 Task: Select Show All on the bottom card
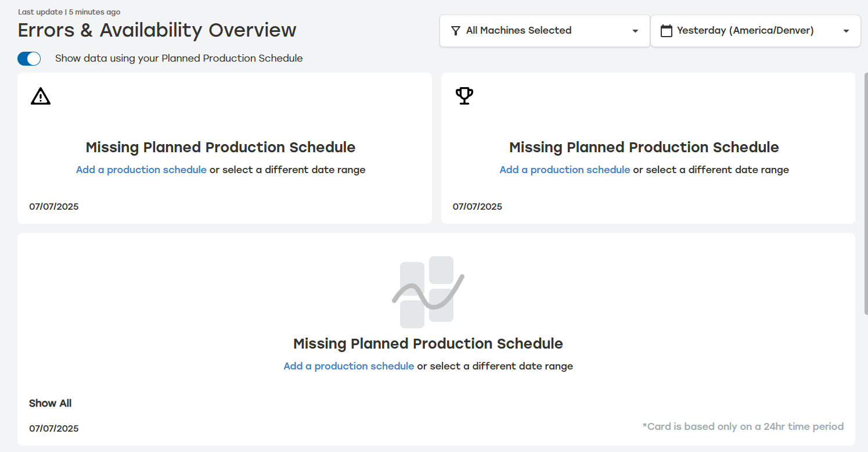coord(50,403)
